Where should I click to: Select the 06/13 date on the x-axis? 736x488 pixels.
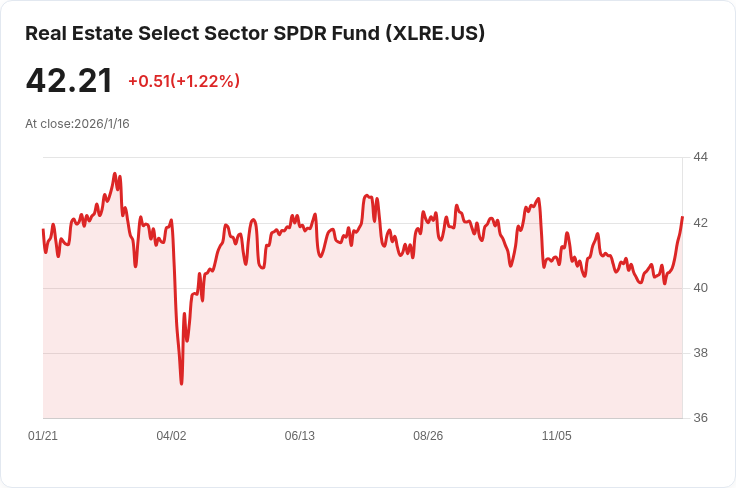coord(299,436)
